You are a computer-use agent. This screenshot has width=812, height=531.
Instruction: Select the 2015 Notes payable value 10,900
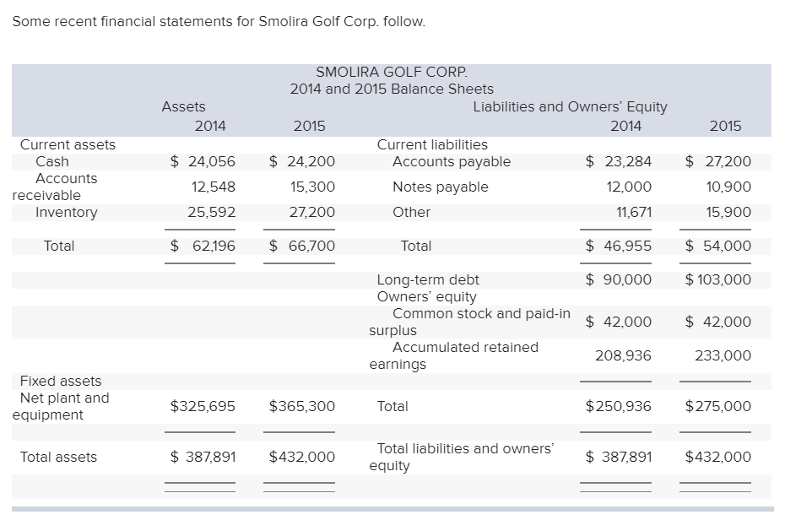click(726, 187)
